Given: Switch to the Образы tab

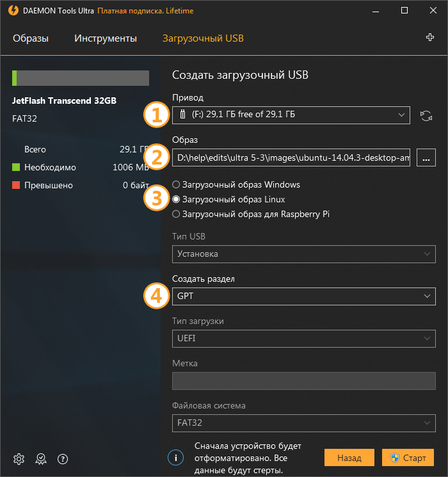Looking at the screenshot, I should point(31,38).
